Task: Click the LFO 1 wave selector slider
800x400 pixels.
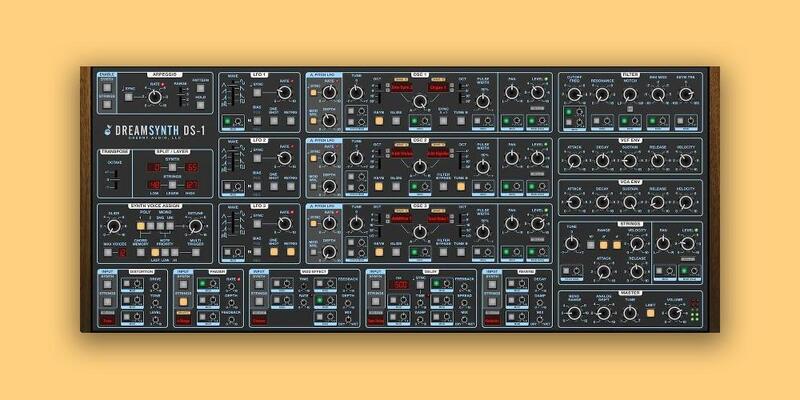Action: (233, 95)
